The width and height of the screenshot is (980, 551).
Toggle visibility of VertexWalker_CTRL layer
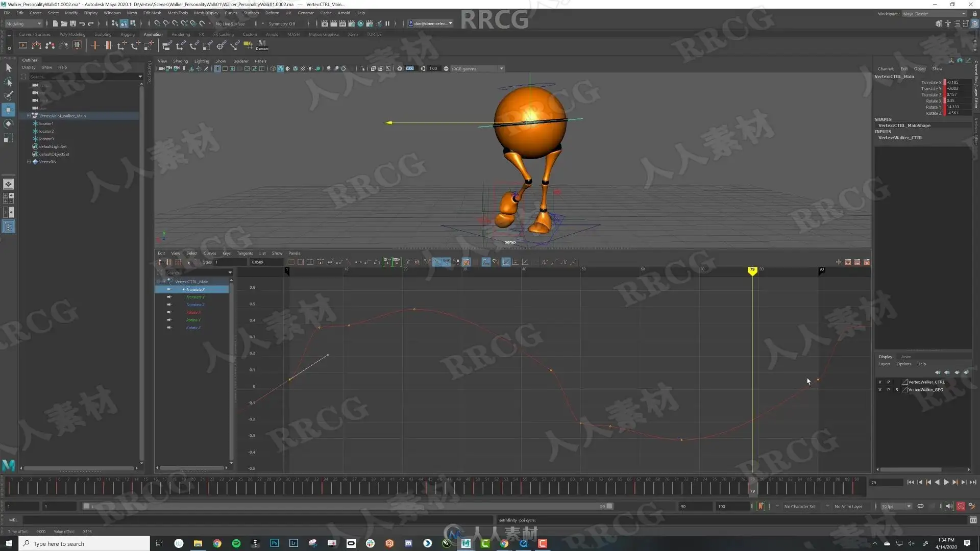pyautogui.click(x=879, y=382)
